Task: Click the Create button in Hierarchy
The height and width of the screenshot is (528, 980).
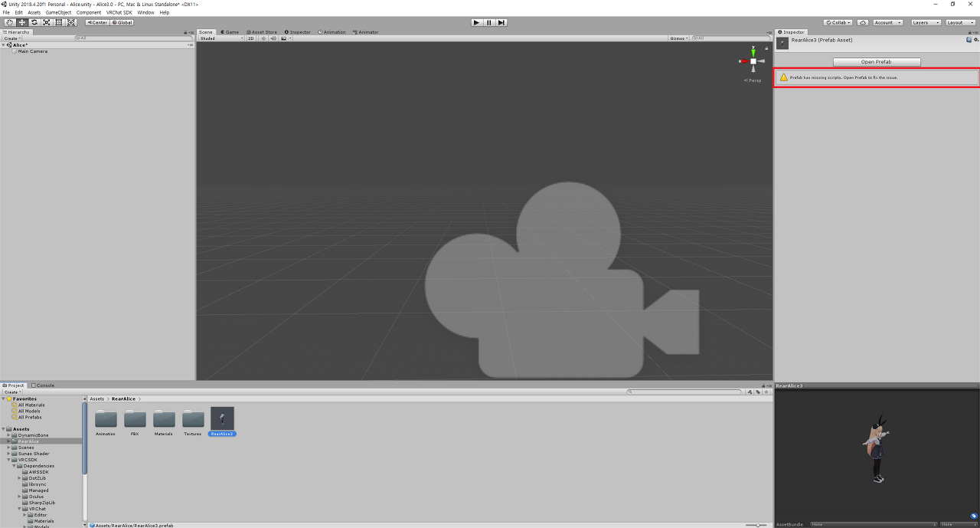Action: [11, 38]
